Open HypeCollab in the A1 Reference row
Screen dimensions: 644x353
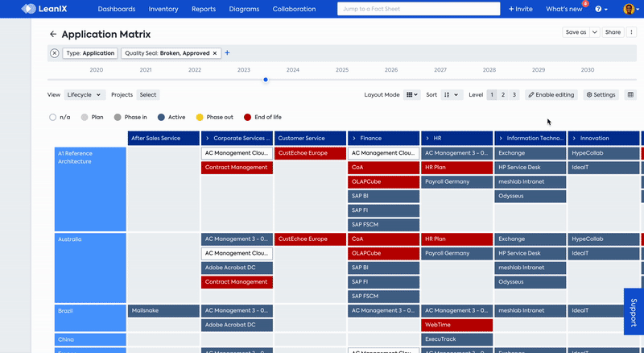point(604,153)
